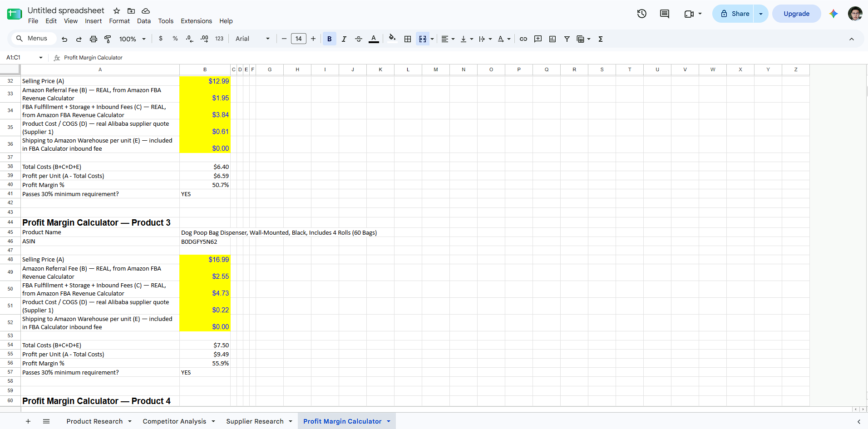Decrease decimal places icon

(190, 39)
